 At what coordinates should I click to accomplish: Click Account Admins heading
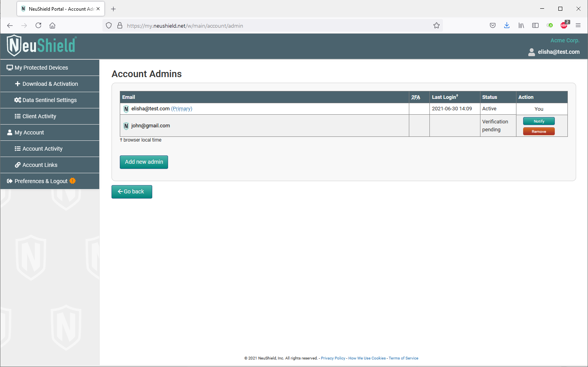147,74
